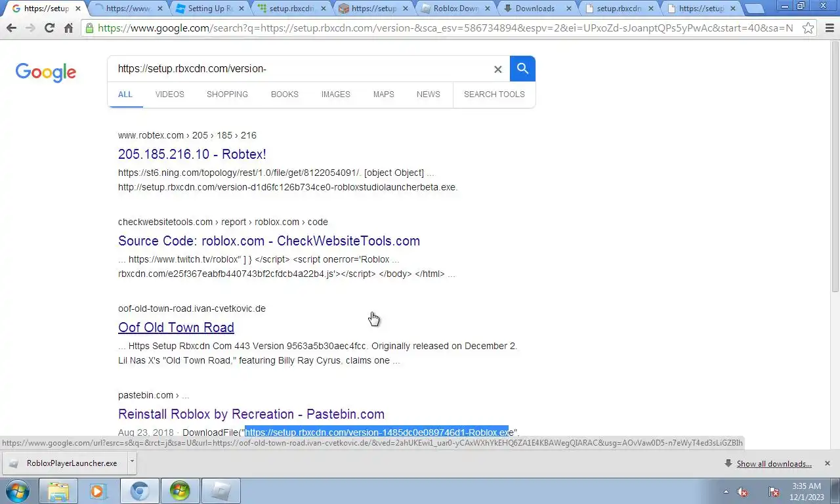
Task: Close the downloads bar
Action: [828, 463]
